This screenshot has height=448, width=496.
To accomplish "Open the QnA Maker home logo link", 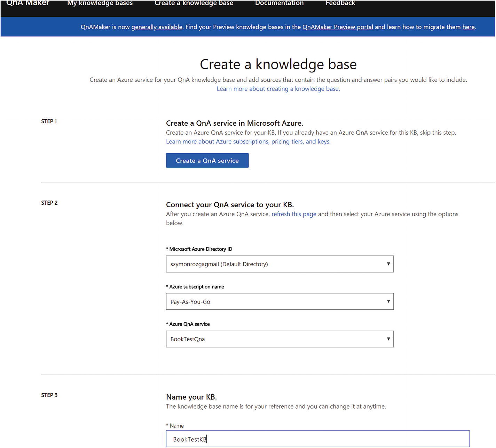I will pos(28,3).
